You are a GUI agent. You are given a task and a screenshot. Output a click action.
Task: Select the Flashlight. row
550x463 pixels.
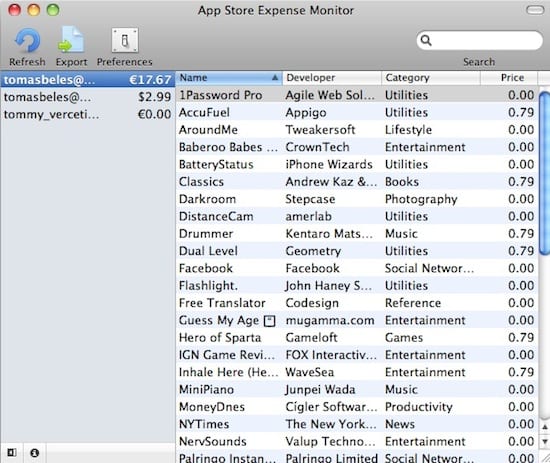point(357,286)
